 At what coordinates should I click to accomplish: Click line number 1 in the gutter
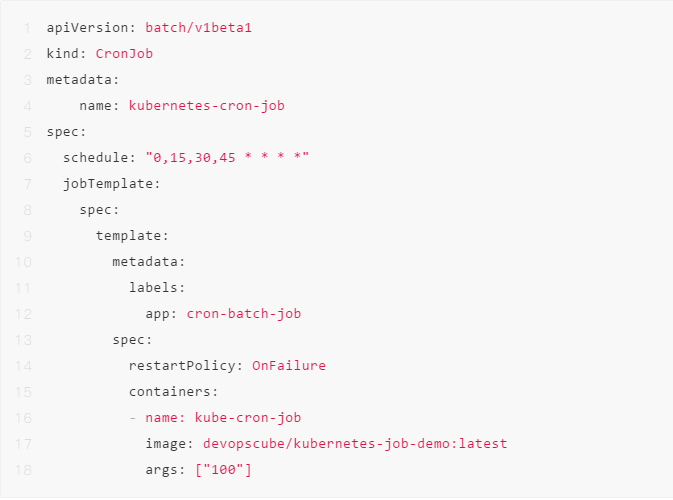(26, 27)
